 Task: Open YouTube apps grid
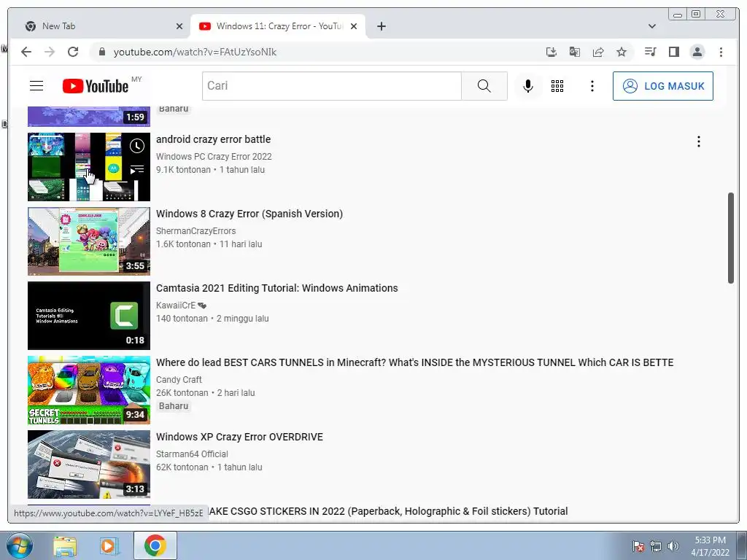(x=557, y=86)
